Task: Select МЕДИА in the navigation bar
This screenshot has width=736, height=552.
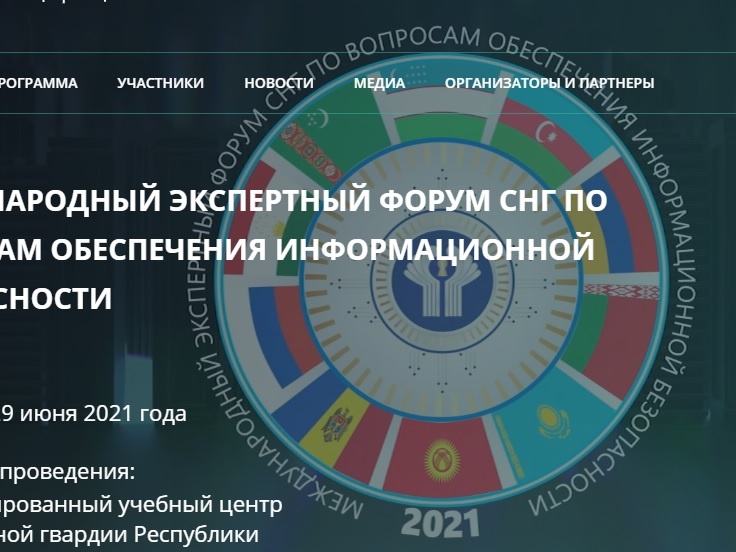Action: click(x=379, y=84)
